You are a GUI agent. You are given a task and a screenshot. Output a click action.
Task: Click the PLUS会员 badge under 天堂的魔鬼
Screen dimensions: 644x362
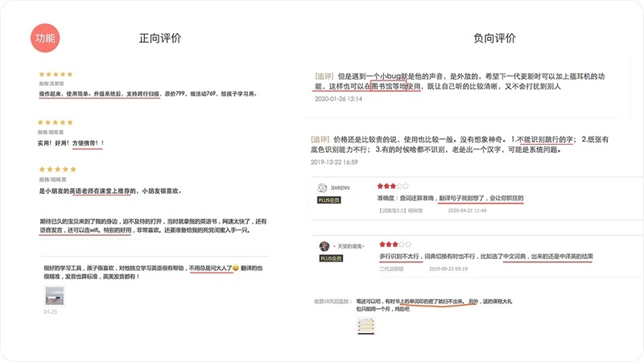pos(331,258)
